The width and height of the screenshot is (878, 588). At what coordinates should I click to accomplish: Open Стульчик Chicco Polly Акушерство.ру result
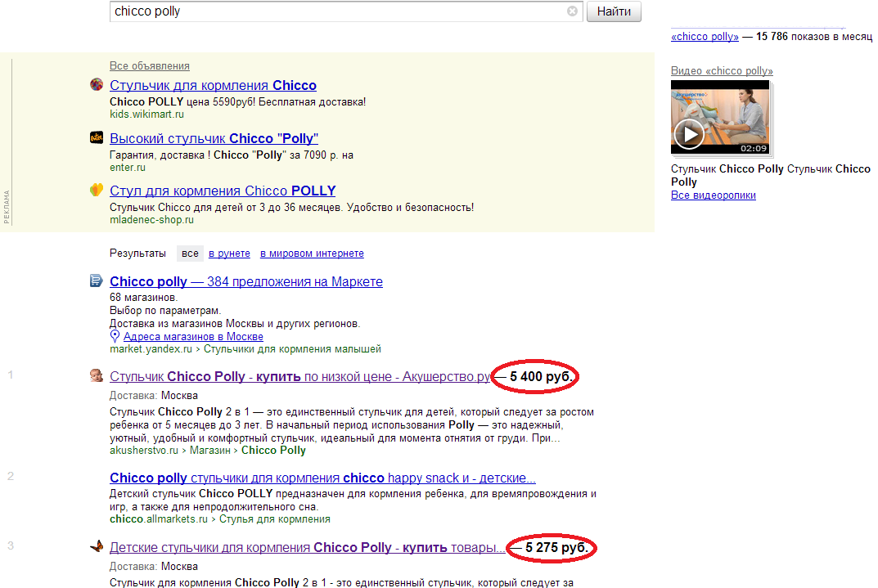(x=299, y=376)
